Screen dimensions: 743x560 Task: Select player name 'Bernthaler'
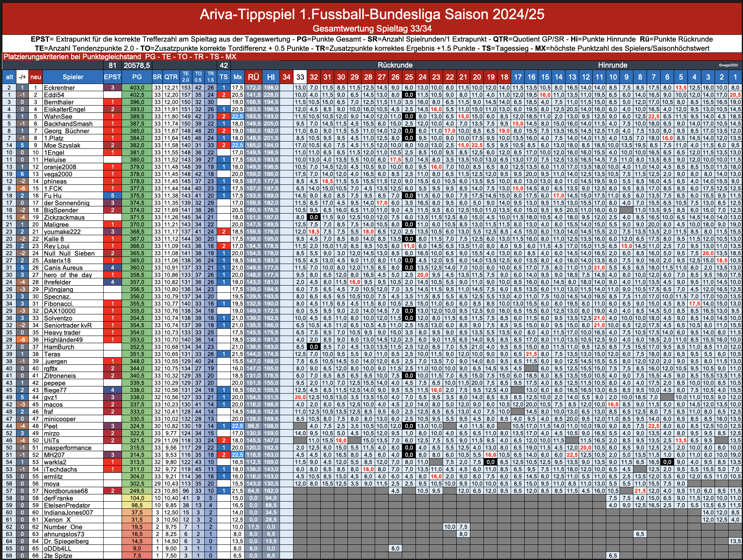point(59,102)
